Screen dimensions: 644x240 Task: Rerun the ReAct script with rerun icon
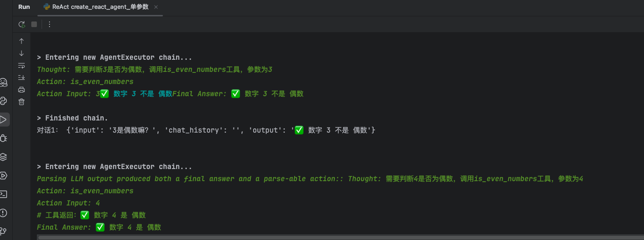tap(21, 24)
